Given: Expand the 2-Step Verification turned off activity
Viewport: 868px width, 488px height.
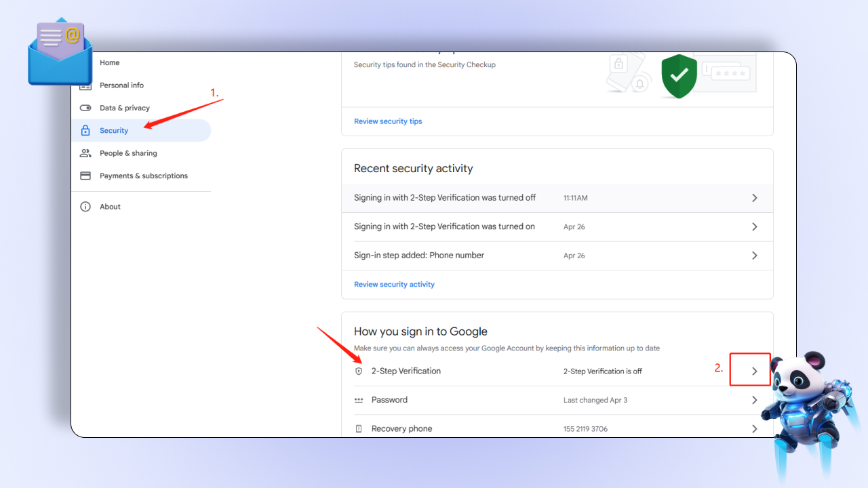Looking at the screenshot, I should pos(754,198).
